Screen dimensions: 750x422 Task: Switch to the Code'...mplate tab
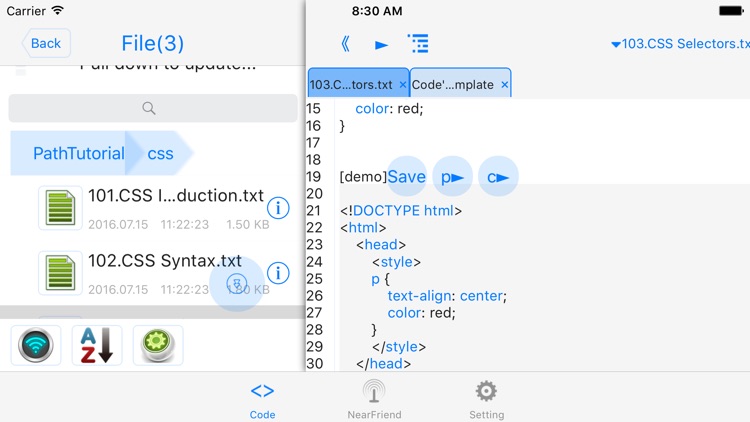pos(452,85)
